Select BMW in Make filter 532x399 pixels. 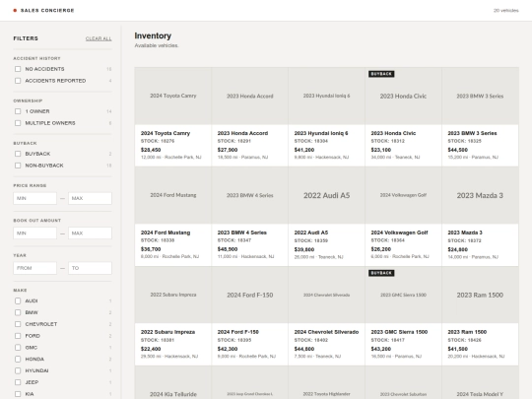tap(18, 312)
